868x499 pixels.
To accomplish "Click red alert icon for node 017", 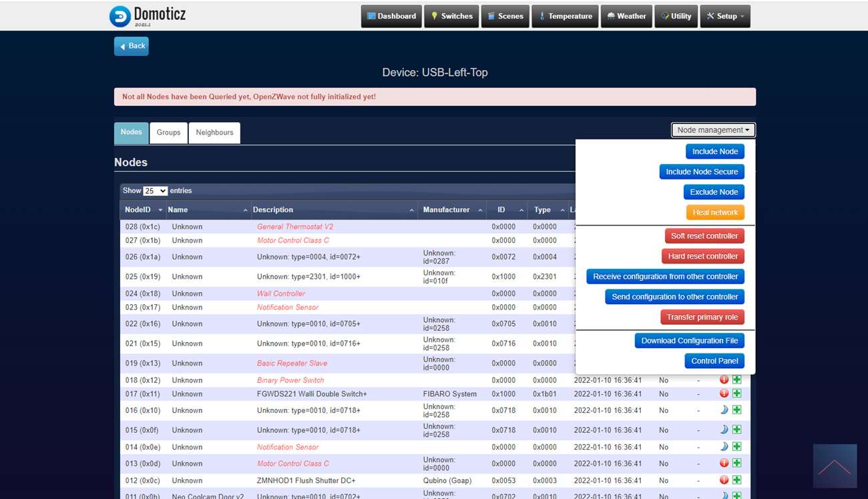I will pyautogui.click(x=724, y=394).
